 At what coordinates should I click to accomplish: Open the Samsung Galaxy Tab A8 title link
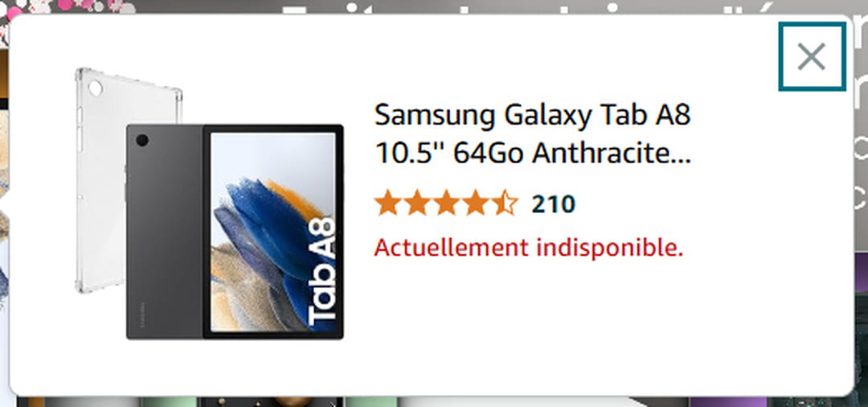[x=533, y=134]
